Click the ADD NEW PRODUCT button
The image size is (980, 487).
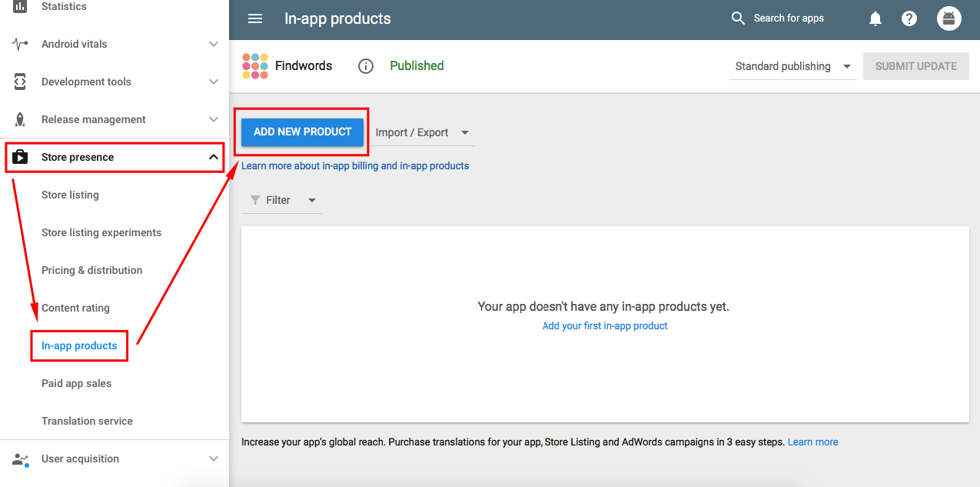tap(302, 132)
